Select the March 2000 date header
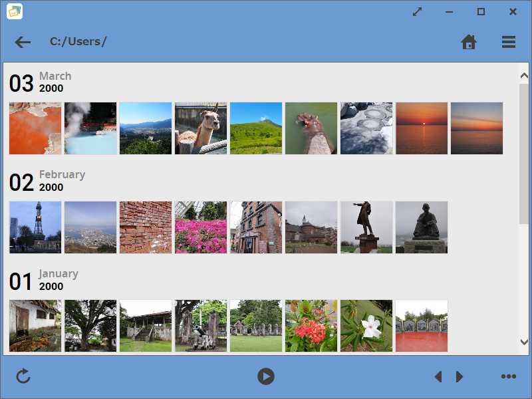The image size is (532, 399). click(x=41, y=82)
